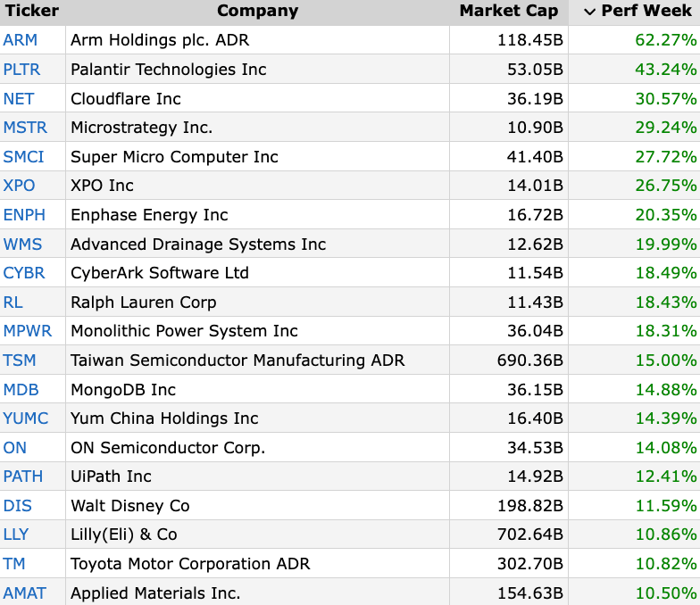Open MSTR ticker details
The height and width of the screenshot is (605, 700).
(25, 128)
